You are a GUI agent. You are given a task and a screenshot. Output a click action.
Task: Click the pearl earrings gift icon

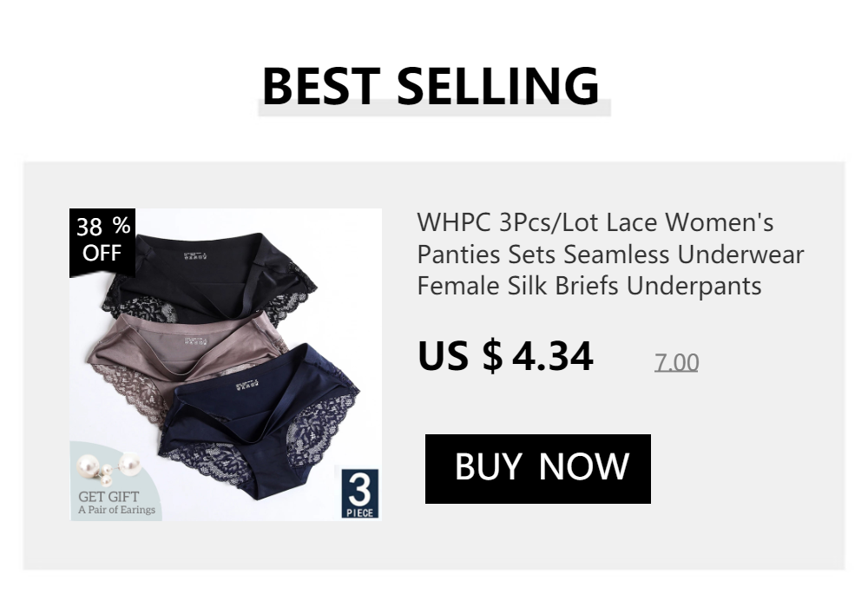pos(108,468)
